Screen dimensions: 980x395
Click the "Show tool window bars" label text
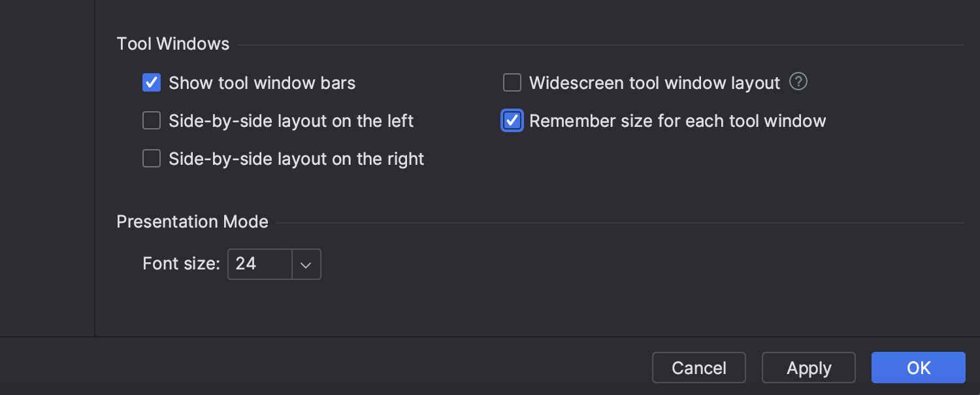click(x=262, y=83)
